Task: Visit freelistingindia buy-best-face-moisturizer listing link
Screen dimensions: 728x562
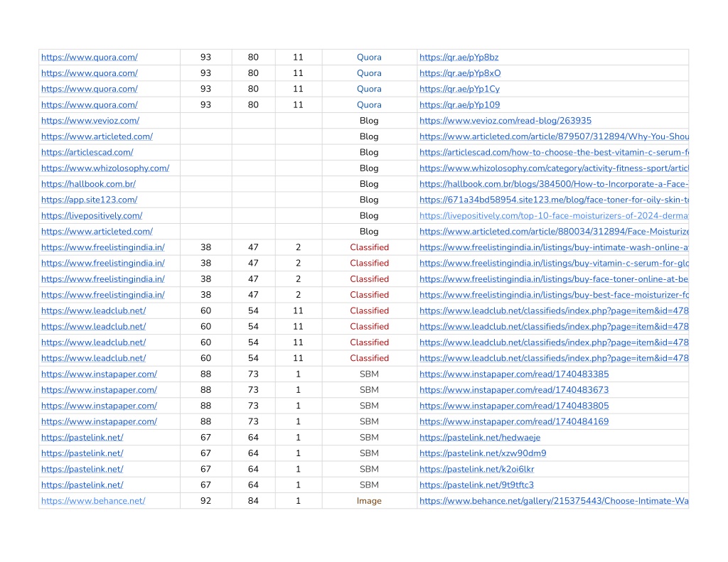Action: [x=554, y=294]
